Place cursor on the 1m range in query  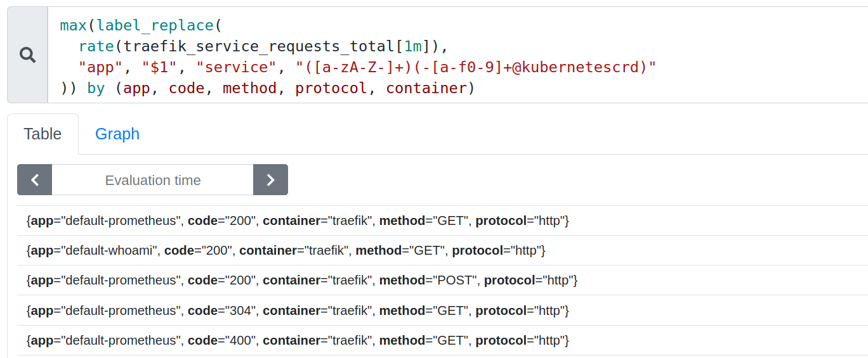[412, 46]
